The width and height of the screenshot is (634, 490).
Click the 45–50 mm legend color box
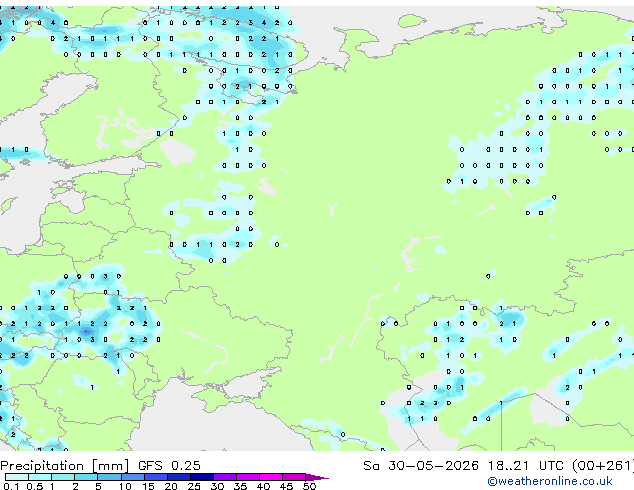pos(294,477)
